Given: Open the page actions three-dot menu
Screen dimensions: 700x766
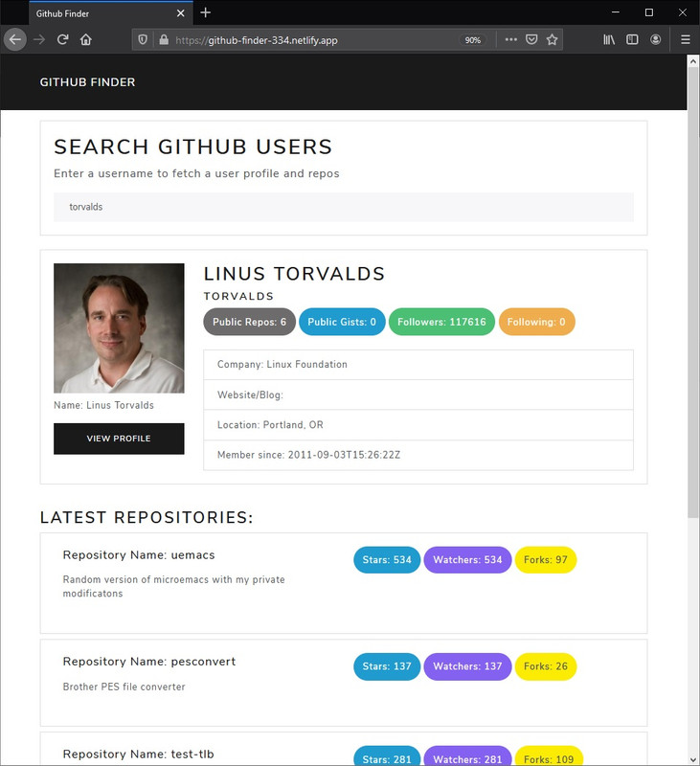Looking at the screenshot, I should (511, 39).
